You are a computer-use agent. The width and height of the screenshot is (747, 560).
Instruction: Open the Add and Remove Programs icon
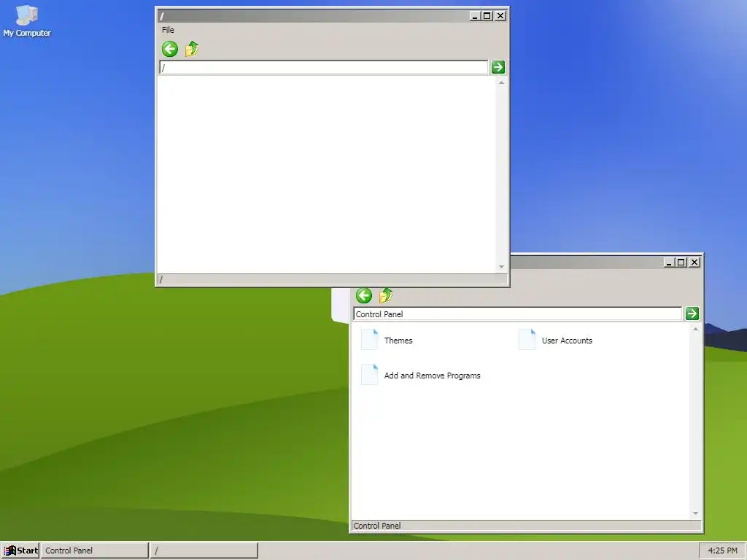coord(369,375)
